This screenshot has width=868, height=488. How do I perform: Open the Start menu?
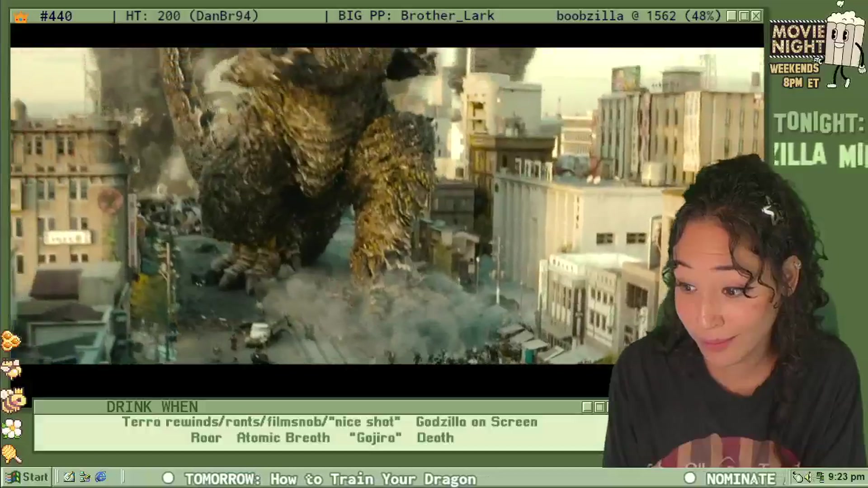27,477
